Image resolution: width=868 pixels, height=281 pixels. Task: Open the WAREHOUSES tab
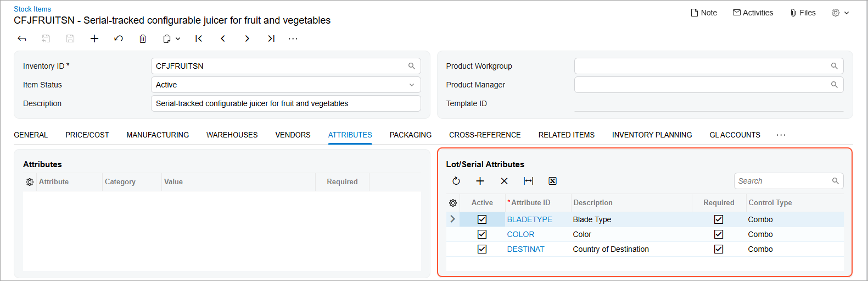point(232,135)
